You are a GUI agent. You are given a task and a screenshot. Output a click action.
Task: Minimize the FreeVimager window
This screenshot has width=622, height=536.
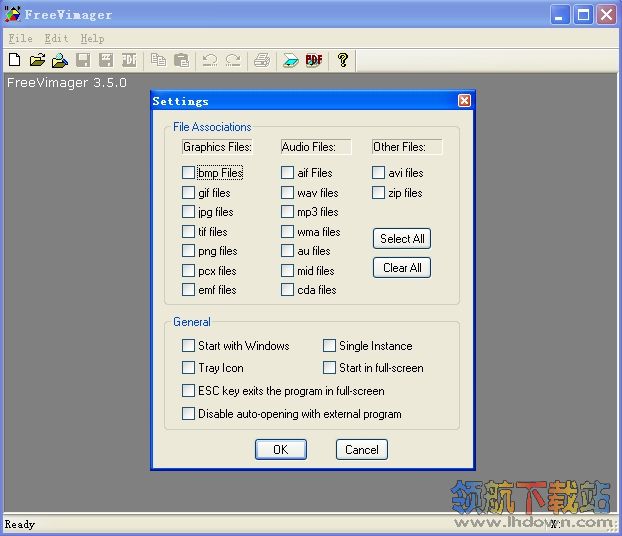click(x=560, y=15)
